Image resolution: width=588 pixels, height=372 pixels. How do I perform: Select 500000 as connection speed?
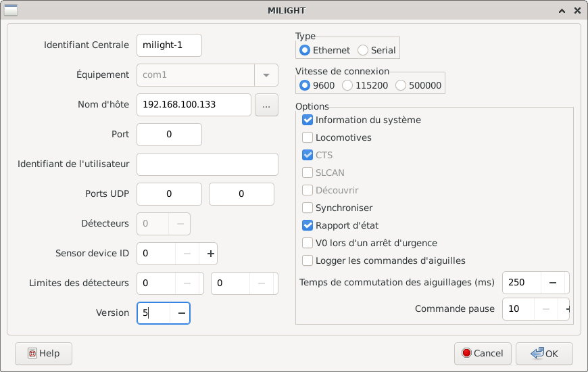[x=401, y=85]
